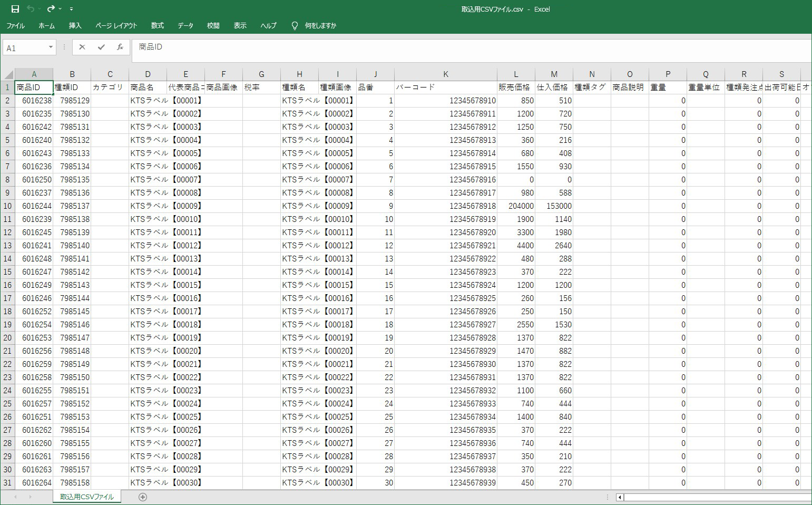
Task: Switch to the データ ribbon tab
Action: point(185,25)
